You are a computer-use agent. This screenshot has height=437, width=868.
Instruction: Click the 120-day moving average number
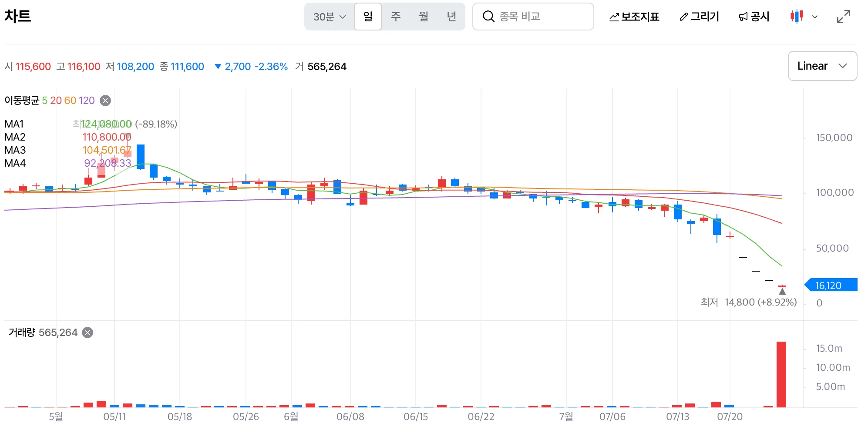86,101
